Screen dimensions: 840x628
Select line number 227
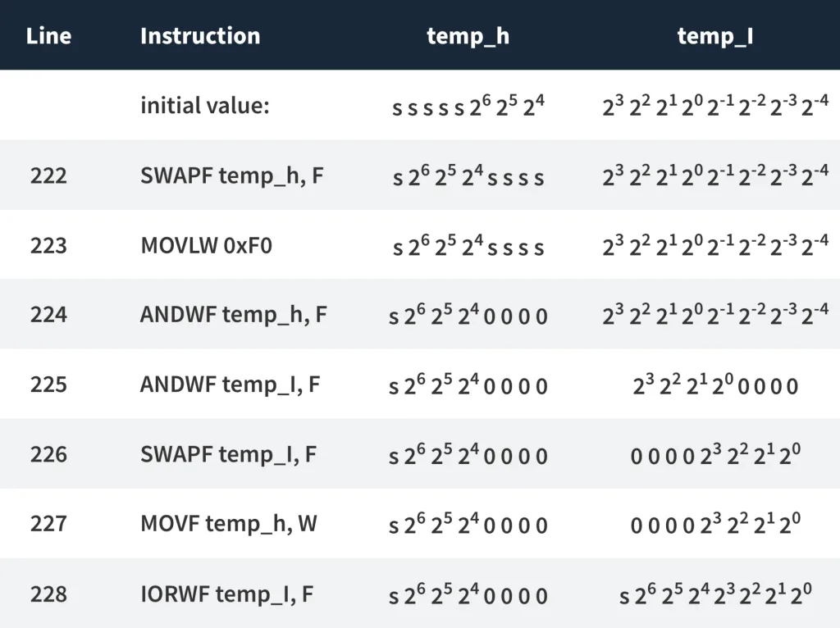click(x=48, y=524)
